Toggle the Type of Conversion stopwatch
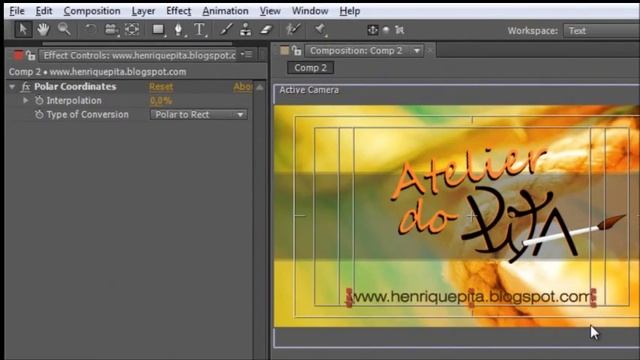This screenshot has width=640, height=360. point(39,115)
